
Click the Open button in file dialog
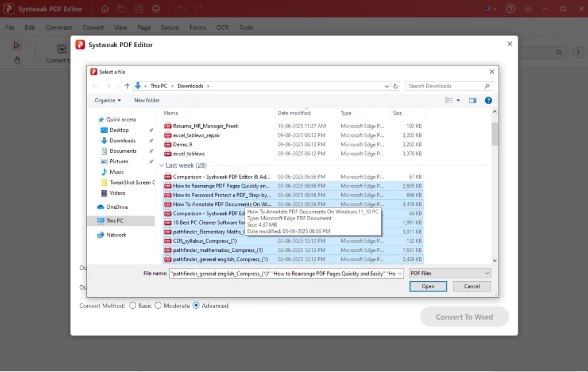[428, 286]
